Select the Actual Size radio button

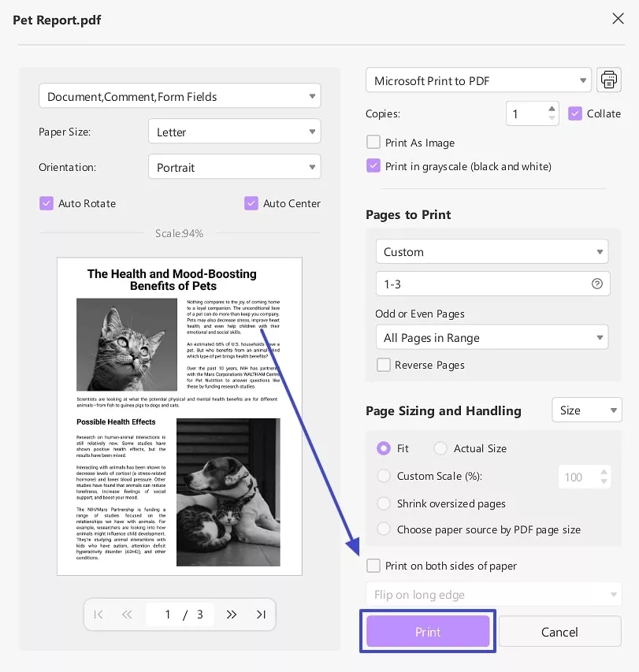coord(440,448)
